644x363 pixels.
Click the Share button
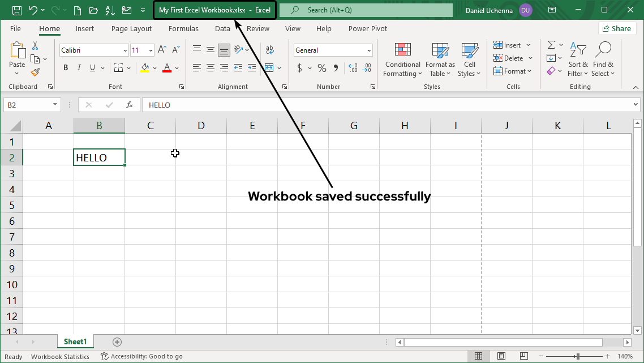[x=617, y=28]
